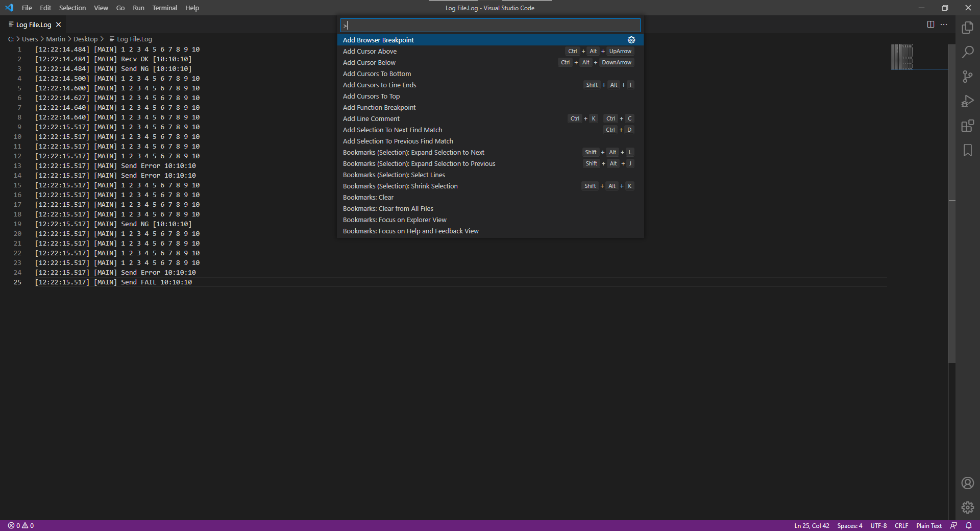This screenshot has width=980, height=531.
Task: Choose Bookmarks: Clear command
Action: (x=490, y=197)
